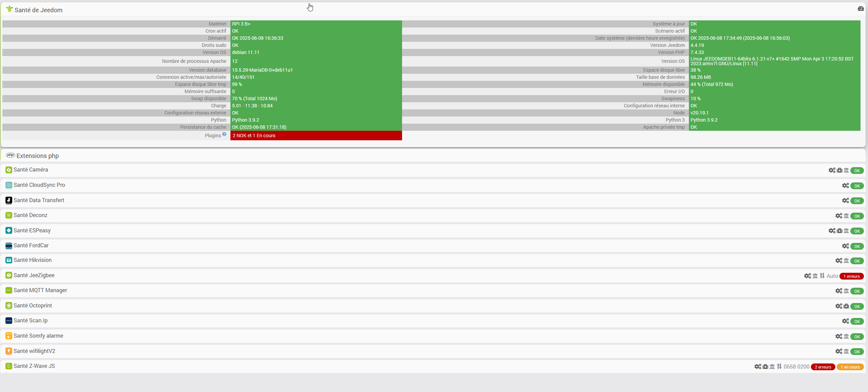Image resolution: width=868 pixels, height=392 pixels.
Task: Expand the Santé Caméra panel
Action: (433, 170)
